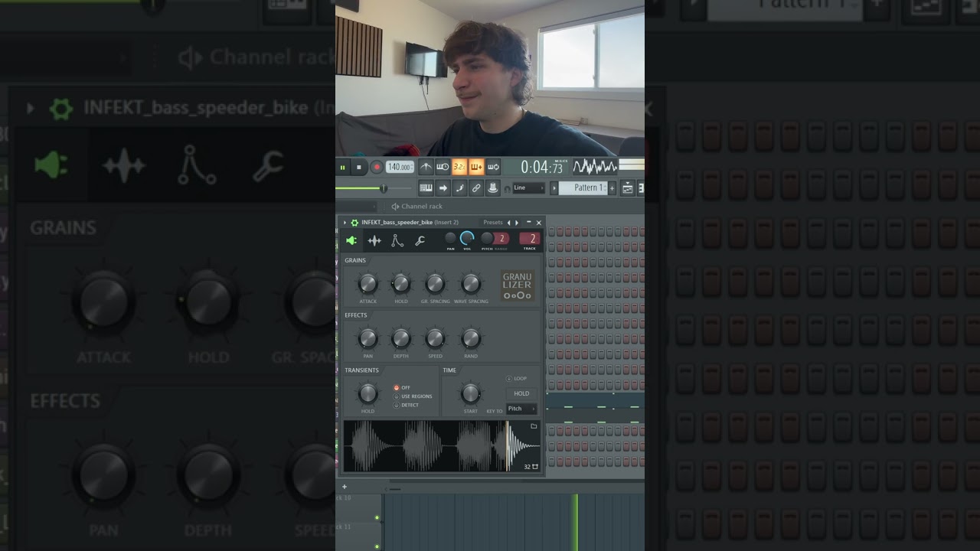Switch to the envelope/instrument settings tab

coord(397,240)
